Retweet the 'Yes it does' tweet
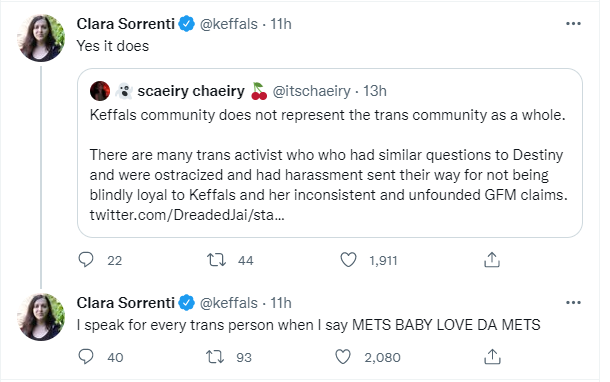 pos(216,260)
